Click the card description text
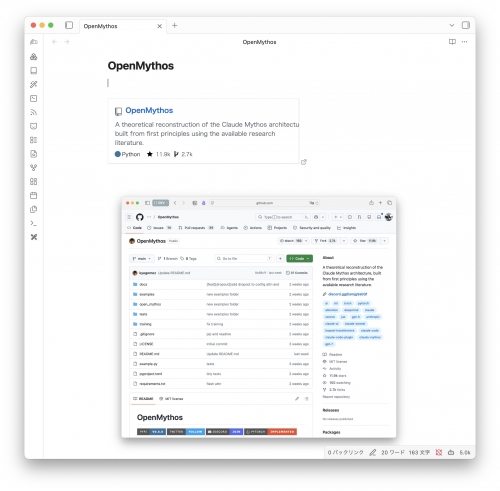The height and width of the screenshot is (491, 500). click(207, 133)
